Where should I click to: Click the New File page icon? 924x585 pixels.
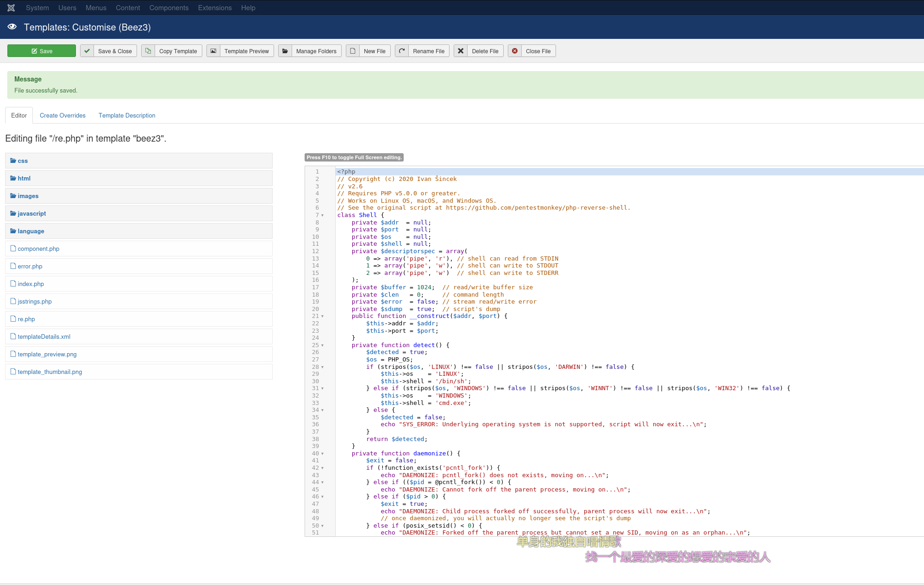pyautogui.click(x=353, y=51)
